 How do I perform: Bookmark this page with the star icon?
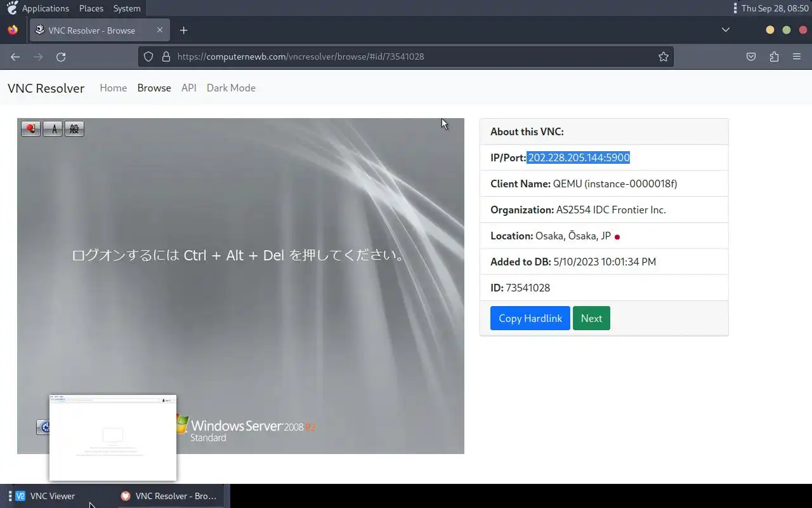(x=664, y=57)
